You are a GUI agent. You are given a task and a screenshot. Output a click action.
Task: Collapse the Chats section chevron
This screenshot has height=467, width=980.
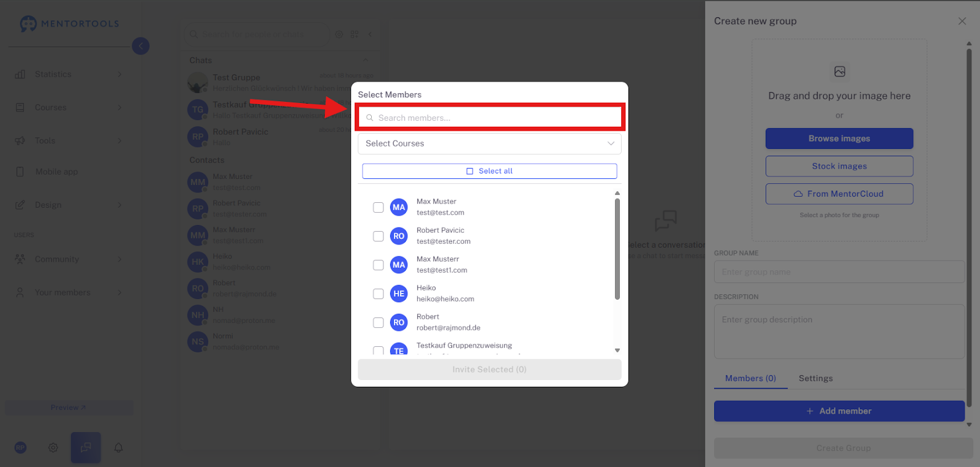[x=366, y=60]
